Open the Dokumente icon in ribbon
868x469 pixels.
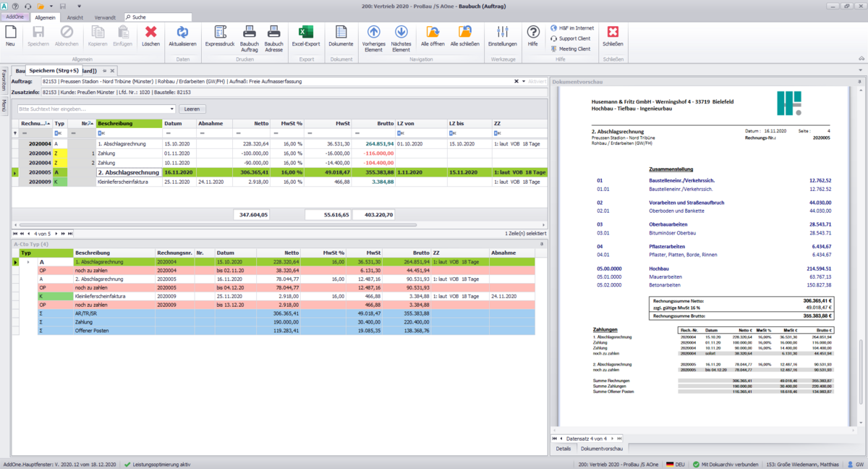341,35
